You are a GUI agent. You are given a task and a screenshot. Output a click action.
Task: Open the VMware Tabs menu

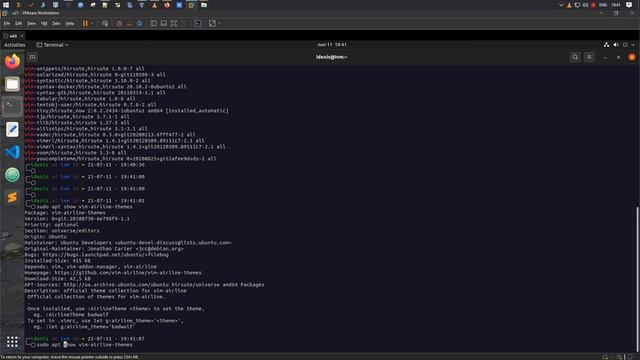click(x=56, y=24)
